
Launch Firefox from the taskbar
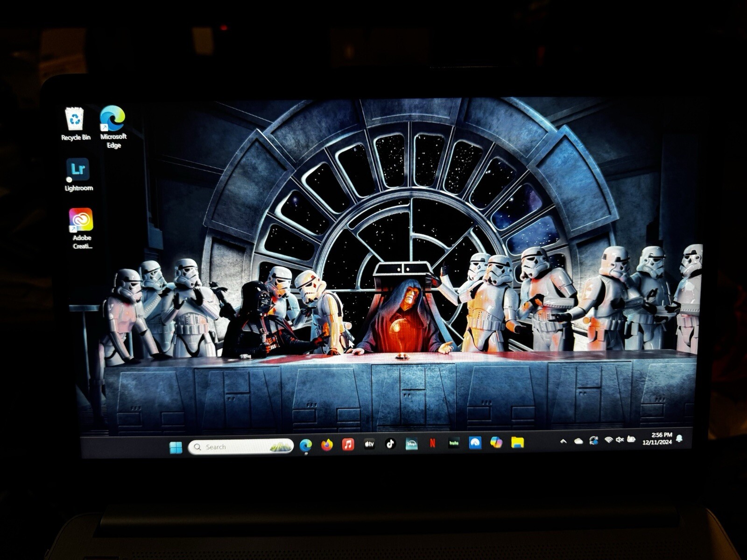[327, 445]
